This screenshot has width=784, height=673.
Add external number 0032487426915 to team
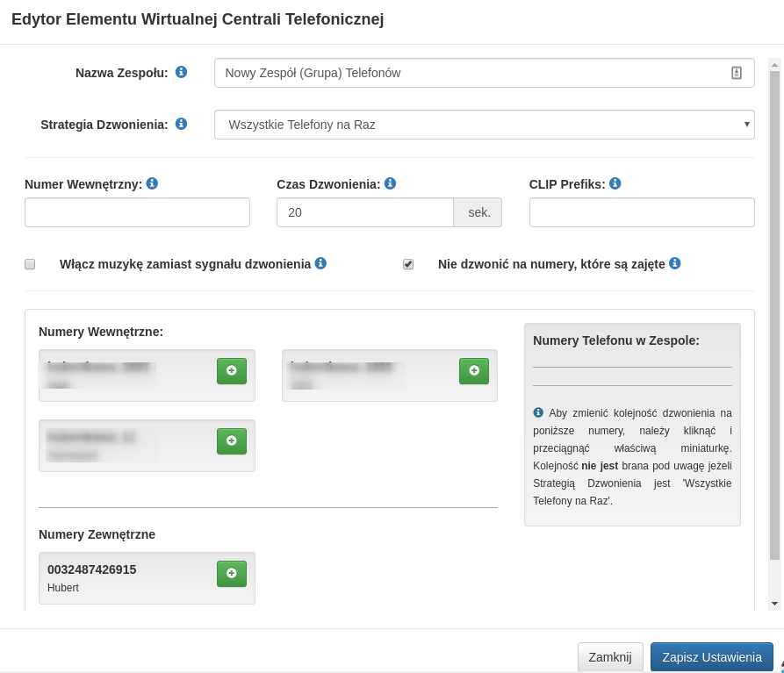point(232,574)
